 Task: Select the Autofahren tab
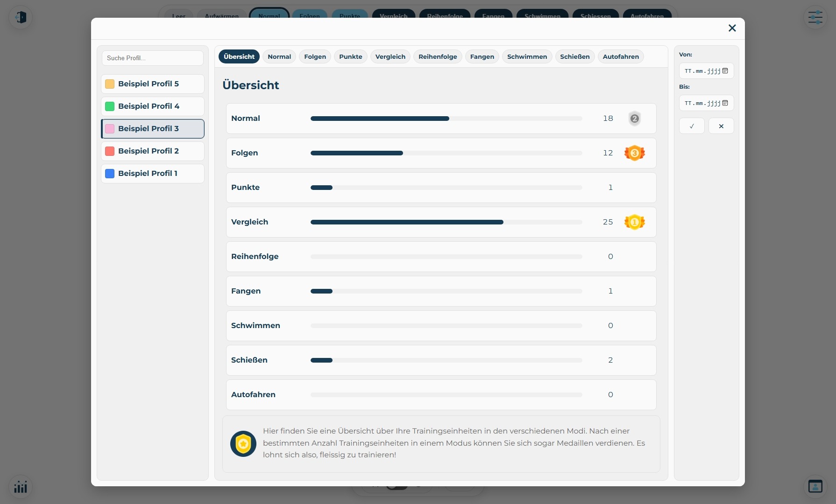point(620,57)
